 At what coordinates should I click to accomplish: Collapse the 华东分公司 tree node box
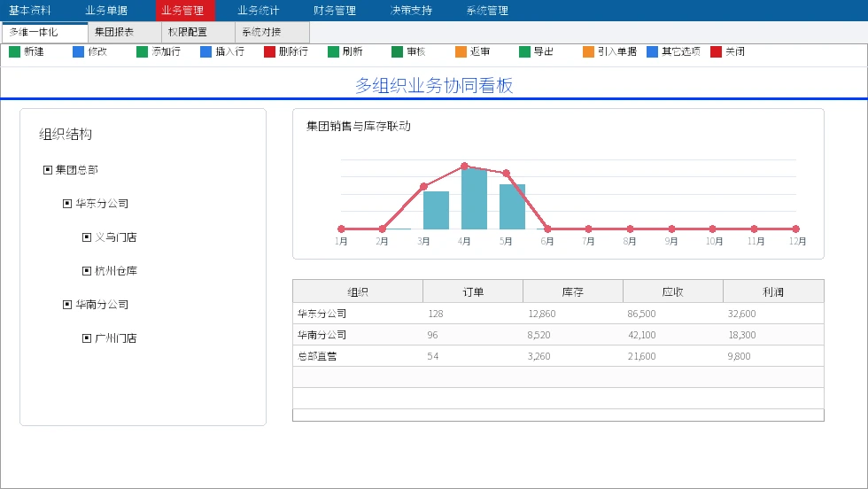(x=67, y=204)
